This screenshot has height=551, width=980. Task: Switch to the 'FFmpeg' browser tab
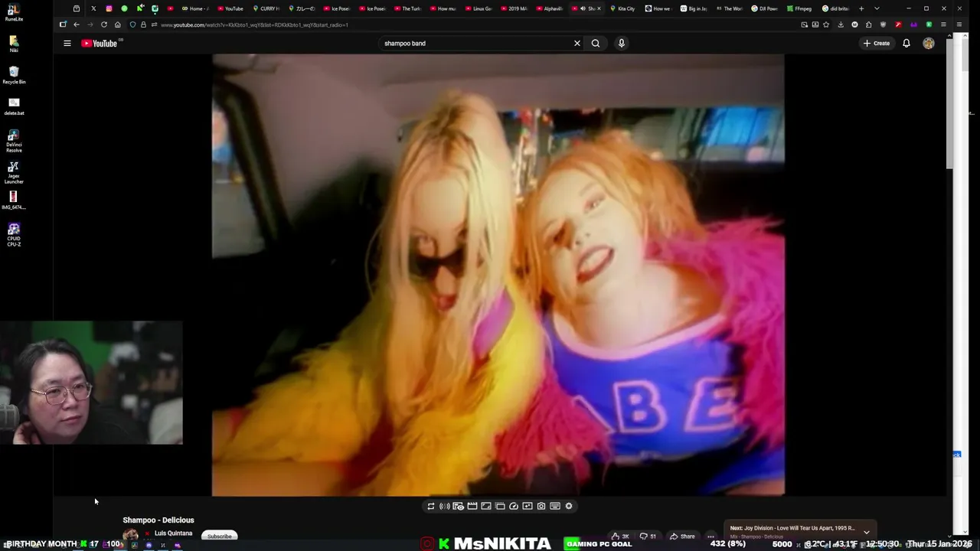tap(799, 8)
